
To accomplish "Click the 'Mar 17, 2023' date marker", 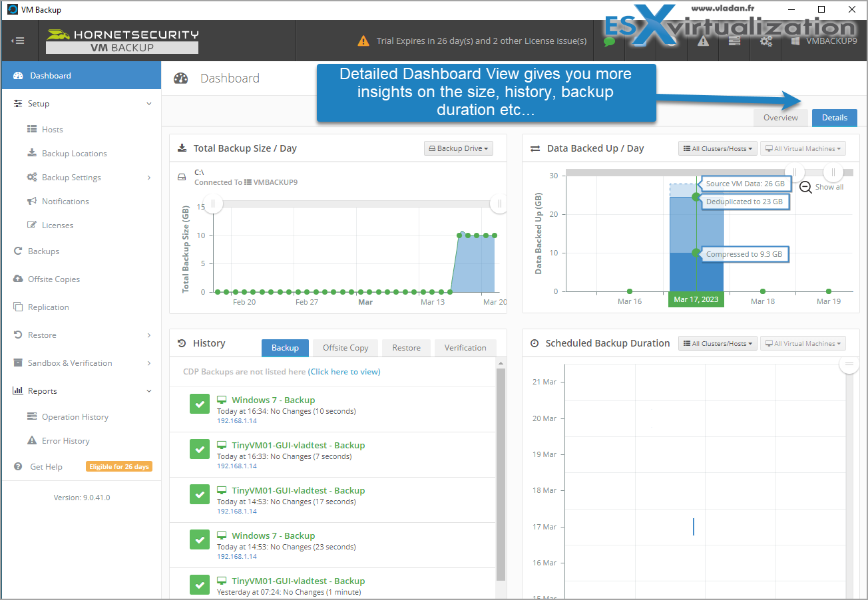I will click(x=696, y=299).
